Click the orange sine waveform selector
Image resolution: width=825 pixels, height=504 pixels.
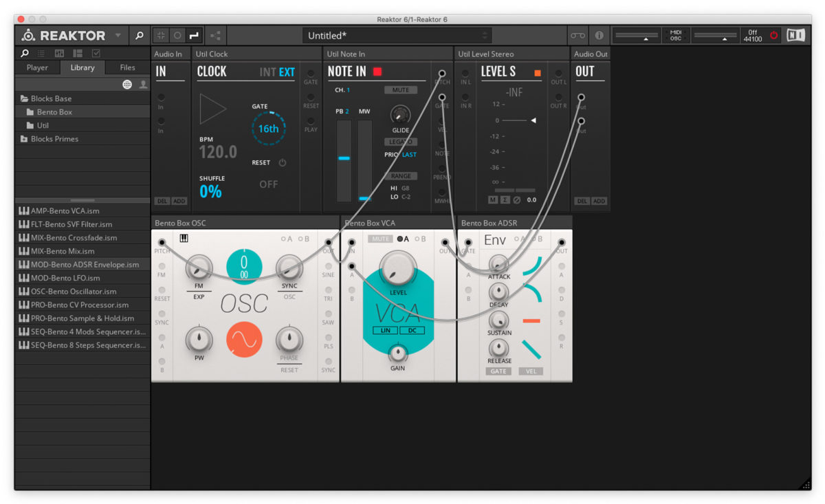tap(244, 340)
